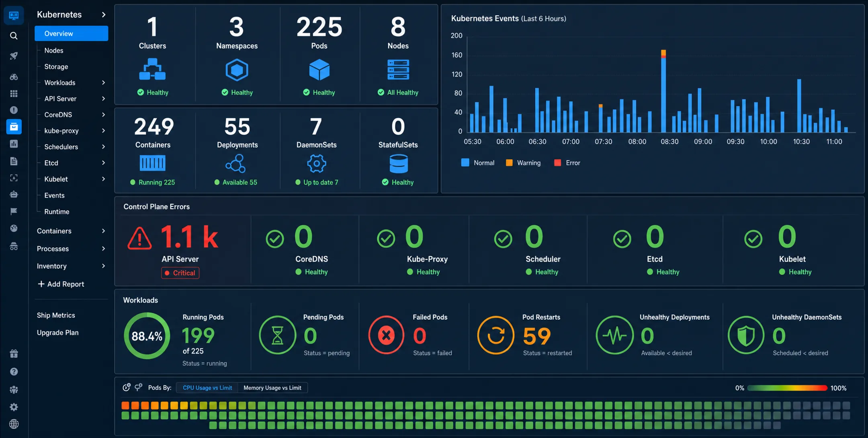Click the Clusters hierarchy icon
Screen dimensions: 868x438
(x=152, y=70)
